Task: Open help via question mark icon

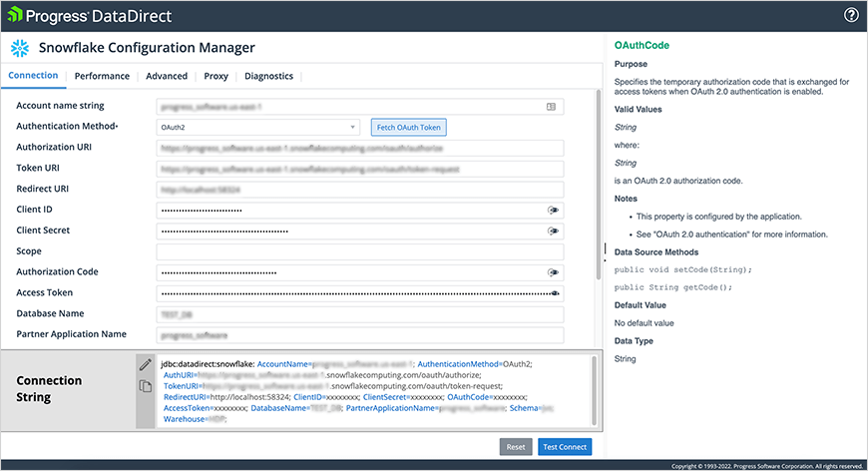Action: pos(851,15)
